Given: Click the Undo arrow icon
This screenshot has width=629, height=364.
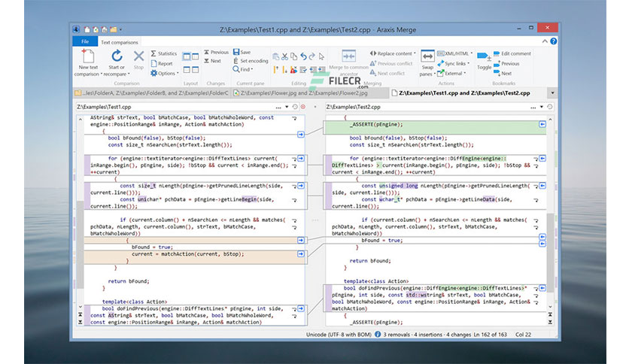Looking at the screenshot, I should click(303, 56).
